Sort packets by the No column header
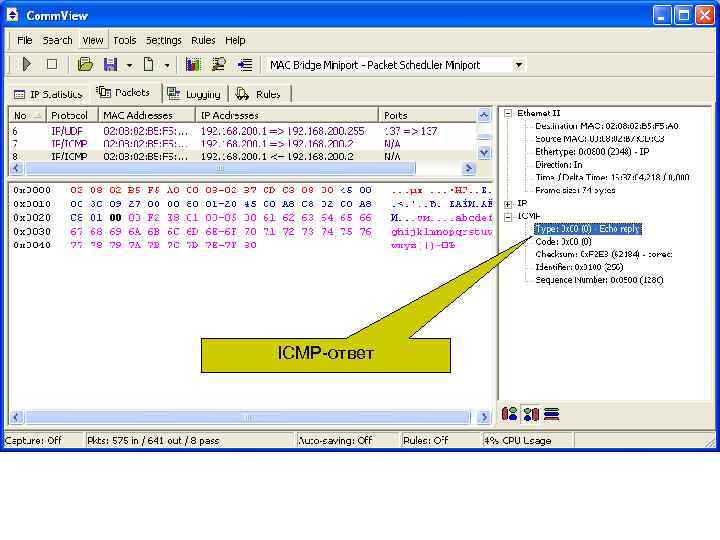The image size is (720, 540). (28, 115)
